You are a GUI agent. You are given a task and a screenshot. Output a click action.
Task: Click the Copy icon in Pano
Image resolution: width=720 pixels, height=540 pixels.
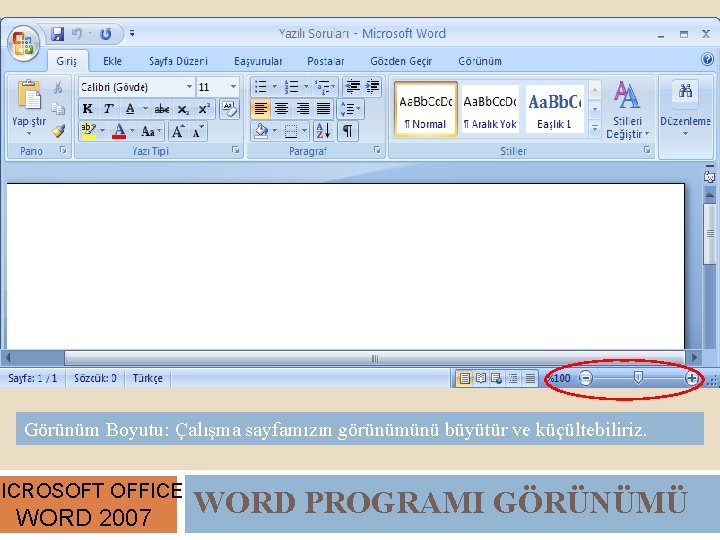[x=58, y=109]
